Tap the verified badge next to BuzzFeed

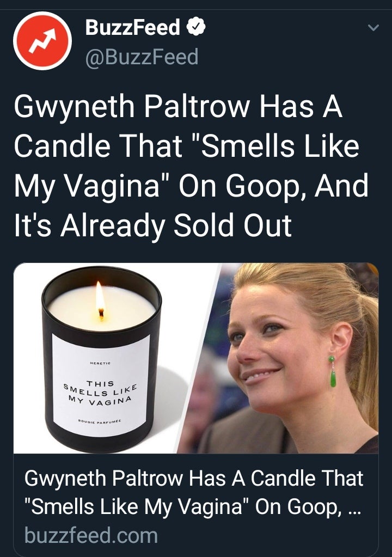pos(196,27)
